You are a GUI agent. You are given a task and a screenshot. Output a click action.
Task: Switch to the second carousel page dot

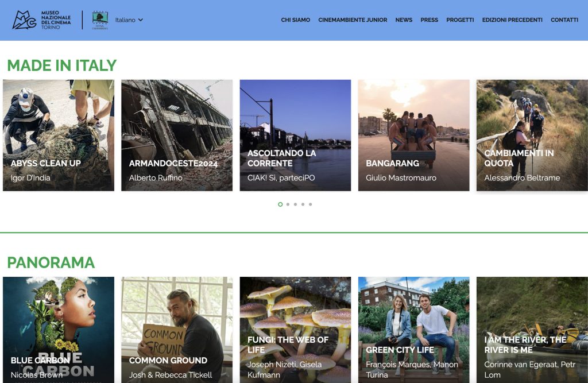288,204
